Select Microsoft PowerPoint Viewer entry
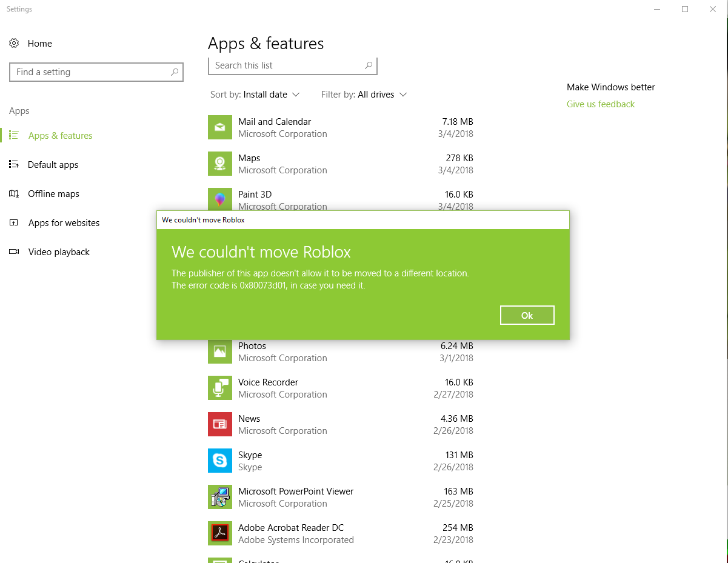728x563 pixels. click(x=341, y=497)
